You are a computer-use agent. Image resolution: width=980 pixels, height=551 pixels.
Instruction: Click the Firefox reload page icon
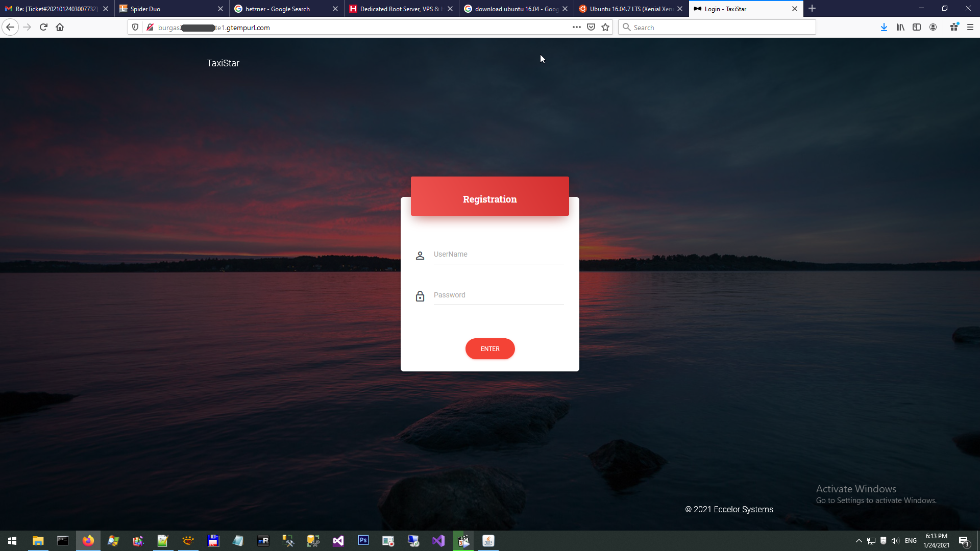43,28
